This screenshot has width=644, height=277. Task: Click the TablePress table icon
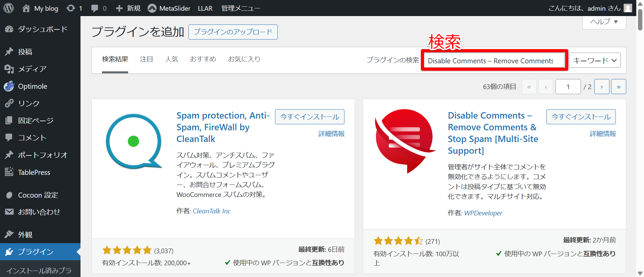point(9,172)
